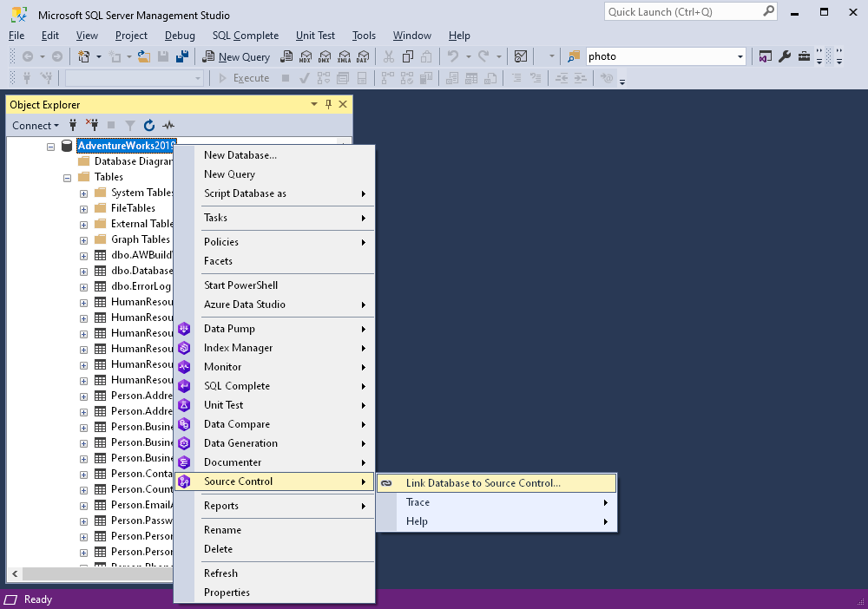Open the Tasks submenu
The image size is (868, 609).
click(x=274, y=218)
